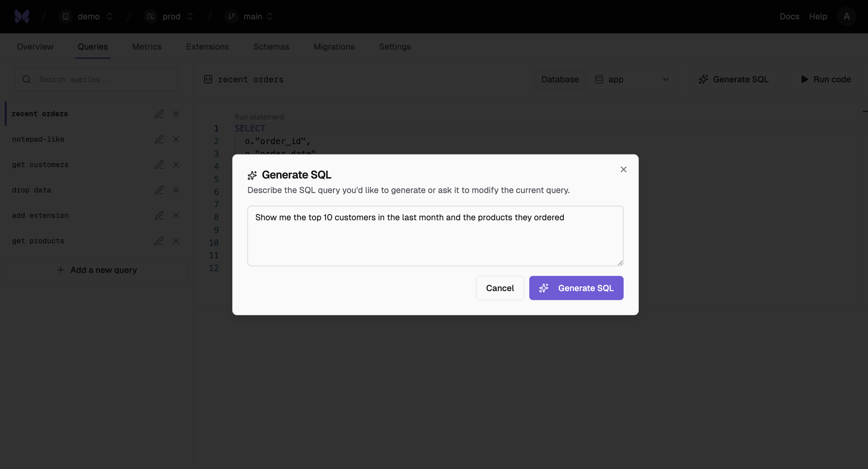Viewport: 868px width, 469px height.
Task: Click the user avatar A icon
Action: 847,16
